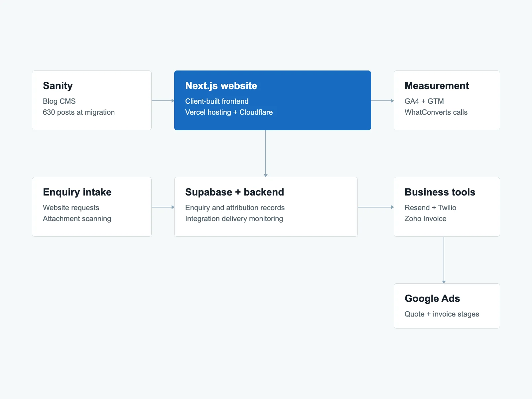Click 'Attachment scanning' text
Viewport: 532px width, 399px height.
point(77,219)
